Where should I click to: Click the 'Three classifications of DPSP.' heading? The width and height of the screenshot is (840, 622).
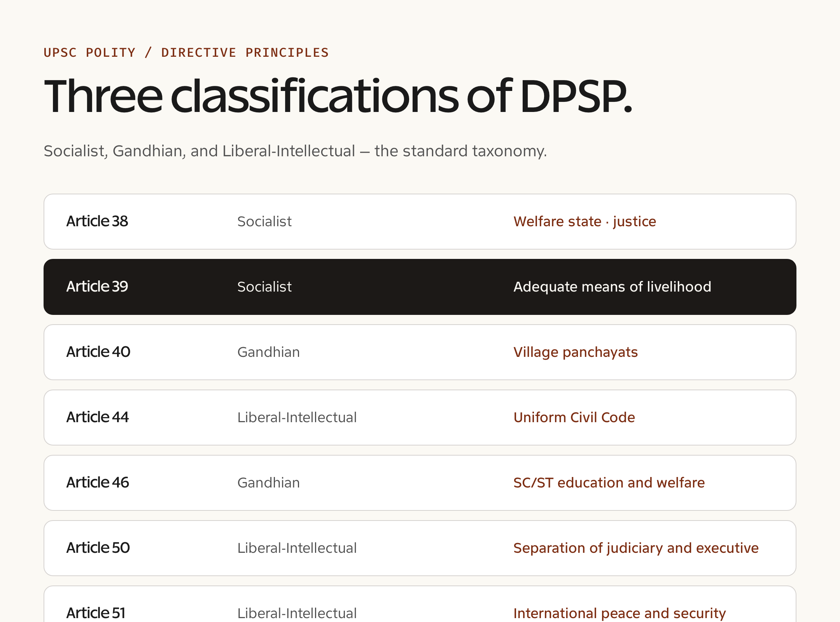(338, 96)
